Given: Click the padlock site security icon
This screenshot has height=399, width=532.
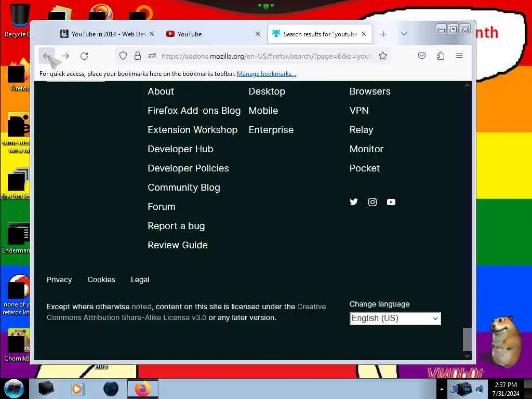Looking at the screenshot, I should 137,56.
